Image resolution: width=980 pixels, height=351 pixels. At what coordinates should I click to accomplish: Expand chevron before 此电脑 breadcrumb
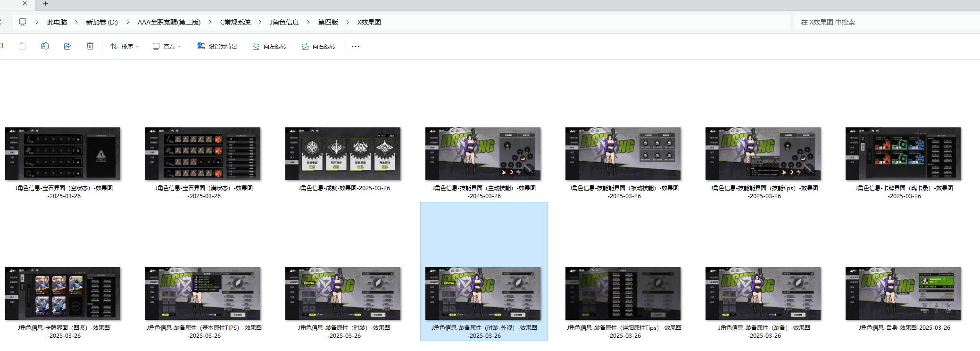coord(37,22)
